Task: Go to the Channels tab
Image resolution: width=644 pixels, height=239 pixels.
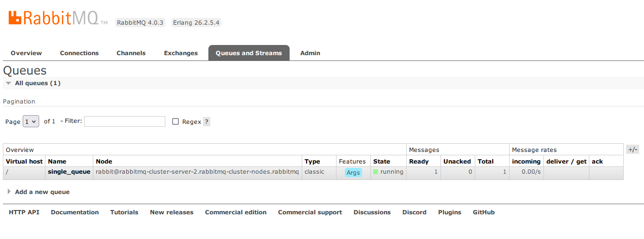Action: [x=131, y=53]
